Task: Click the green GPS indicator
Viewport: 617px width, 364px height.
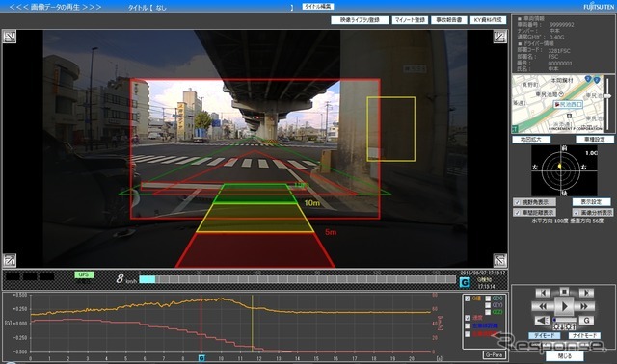Action: [84, 274]
